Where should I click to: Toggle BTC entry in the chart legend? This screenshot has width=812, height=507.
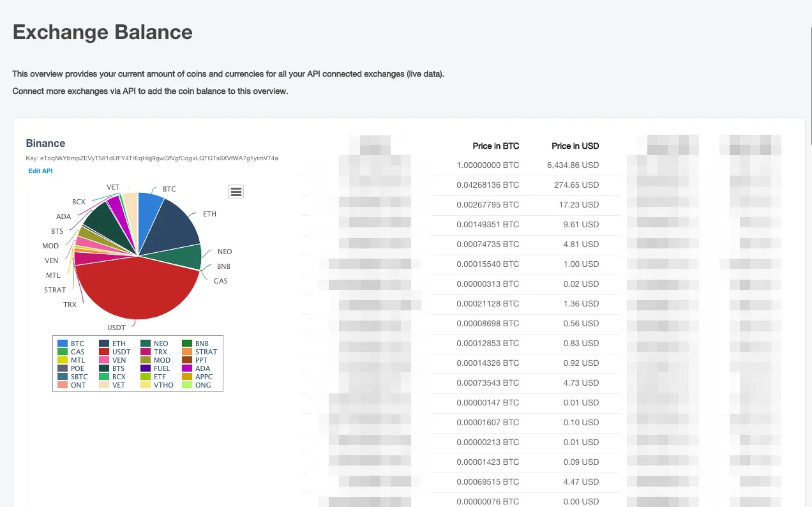click(x=70, y=344)
